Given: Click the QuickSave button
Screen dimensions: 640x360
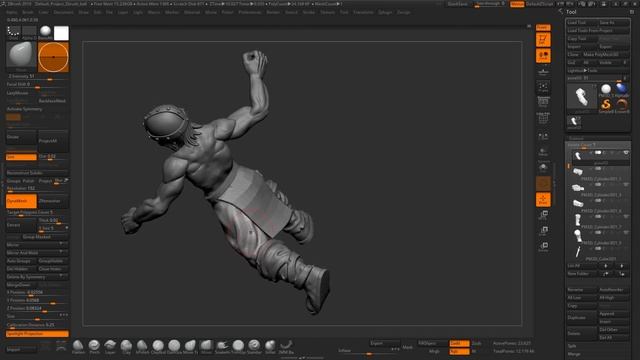Looking at the screenshot, I should tap(458, 4).
